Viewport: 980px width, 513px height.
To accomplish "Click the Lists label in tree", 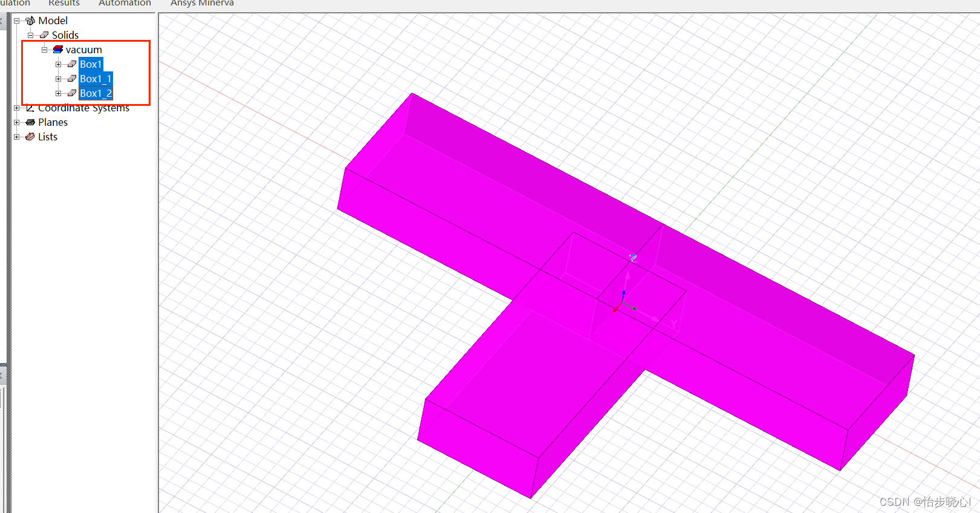I will click(x=48, y=137).
